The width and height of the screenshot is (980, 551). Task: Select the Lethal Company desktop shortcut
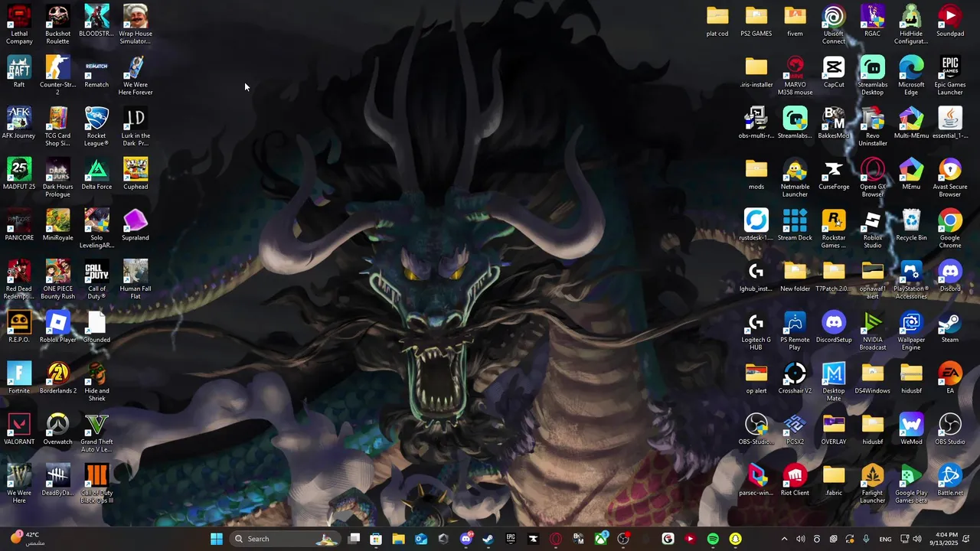pos(19,24)
